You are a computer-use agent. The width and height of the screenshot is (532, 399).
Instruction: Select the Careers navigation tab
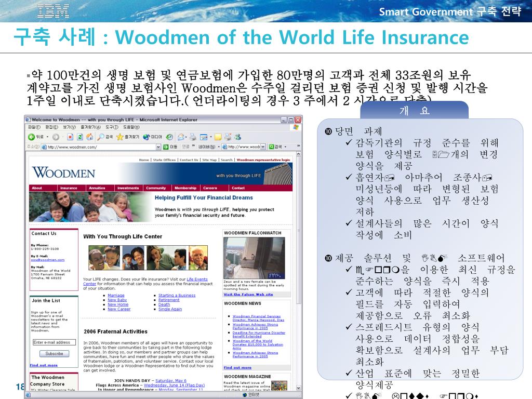pos(210,188)
